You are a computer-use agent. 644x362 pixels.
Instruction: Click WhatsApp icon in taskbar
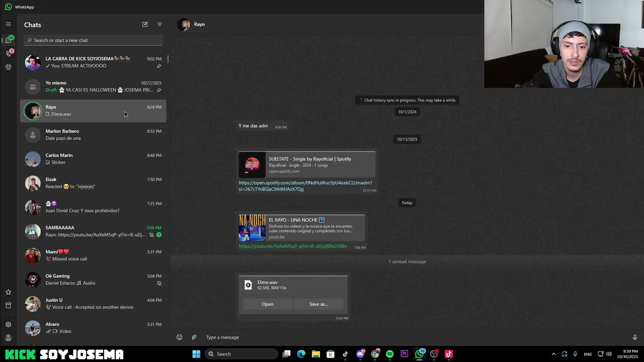(419, 354)
